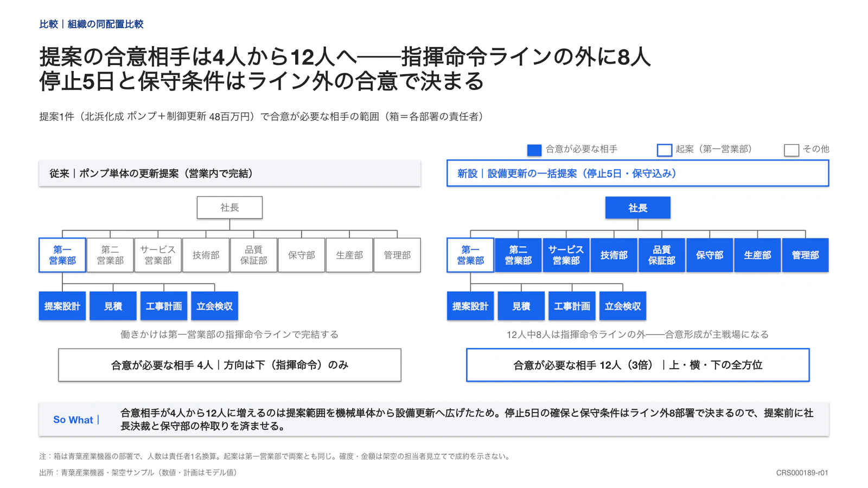The height and width of the screenshot is (488, 868).
Task: Click the caption 働きかけは第一営業部の指揮命令ラインで完結する
Action: click(x=229, y=335)
